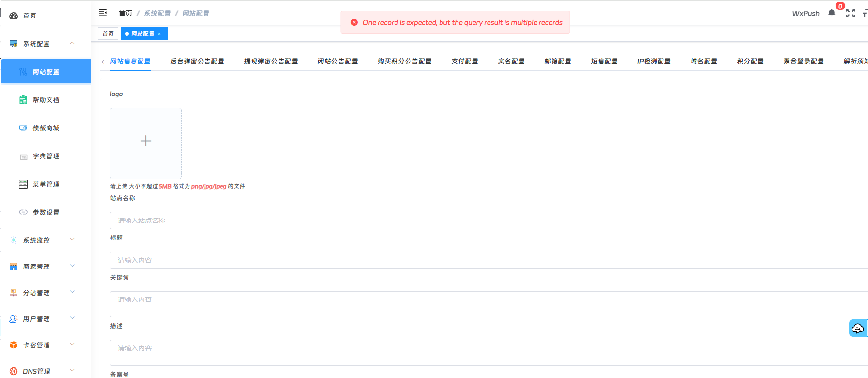Click 网站配置 in the breadcrumb

196,13
